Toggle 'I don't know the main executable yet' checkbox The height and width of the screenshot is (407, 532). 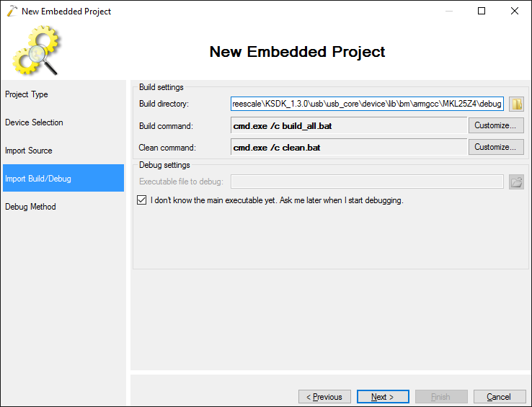(142, 200)
